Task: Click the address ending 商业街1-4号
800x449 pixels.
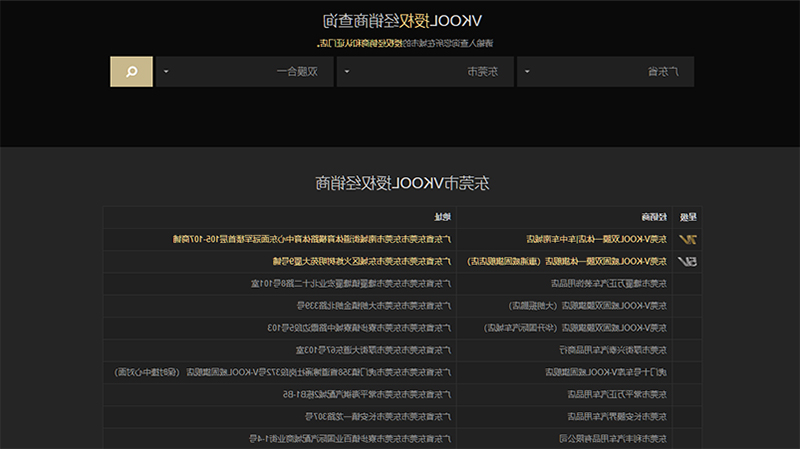Action: [350, 439]
